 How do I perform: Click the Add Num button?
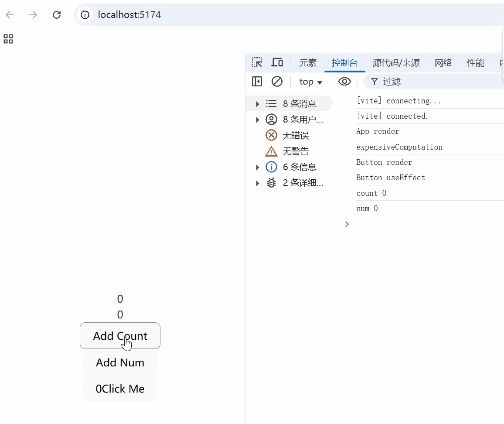[120, 362]
